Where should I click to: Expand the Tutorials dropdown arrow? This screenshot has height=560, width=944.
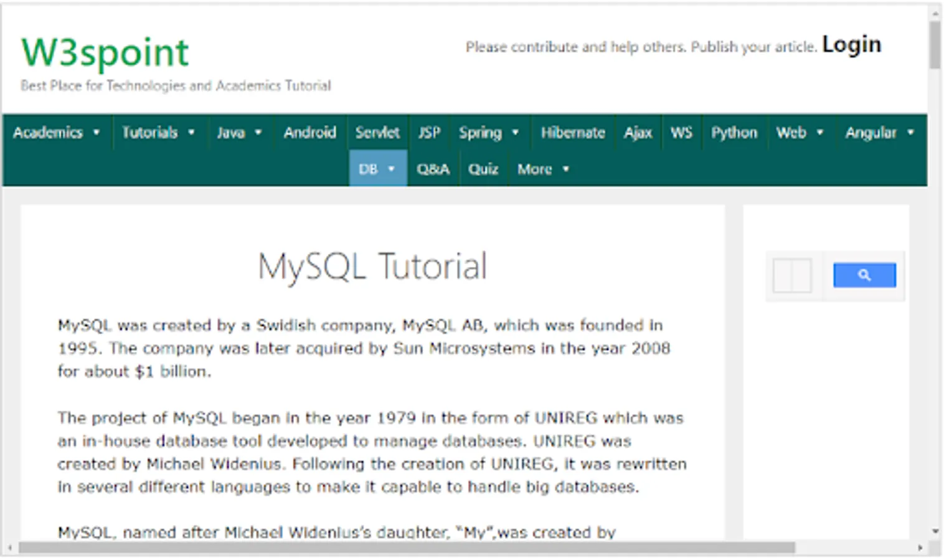tap(191, 133)
